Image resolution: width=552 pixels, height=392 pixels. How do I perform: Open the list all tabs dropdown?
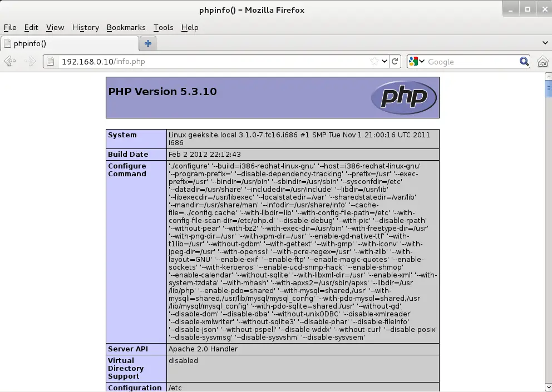(x=545, y=43)
